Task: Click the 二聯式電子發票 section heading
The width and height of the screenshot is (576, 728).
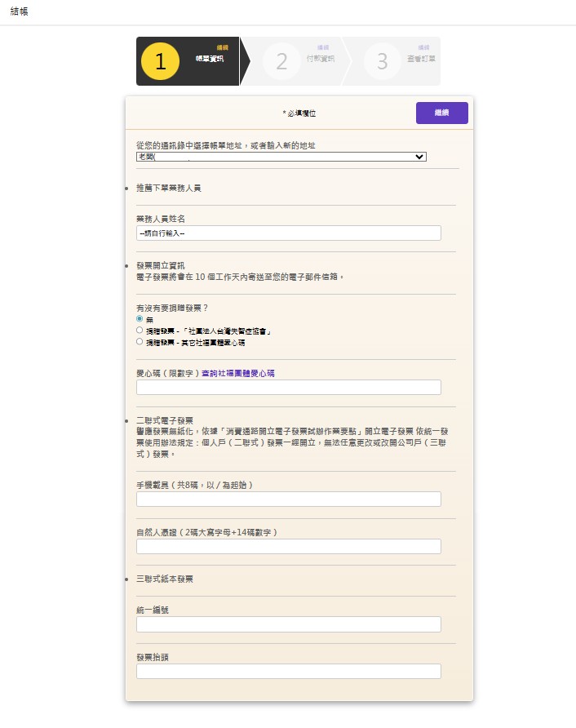Action: (165, 420)
